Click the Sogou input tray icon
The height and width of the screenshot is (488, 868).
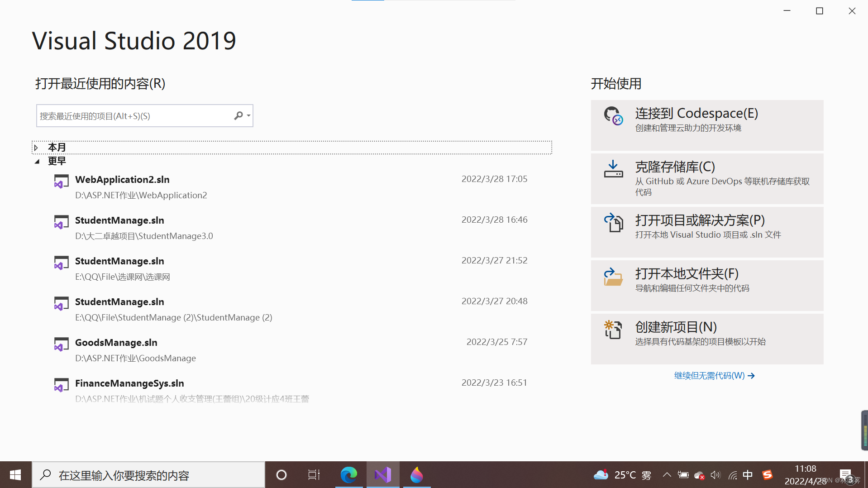(768, 475)
